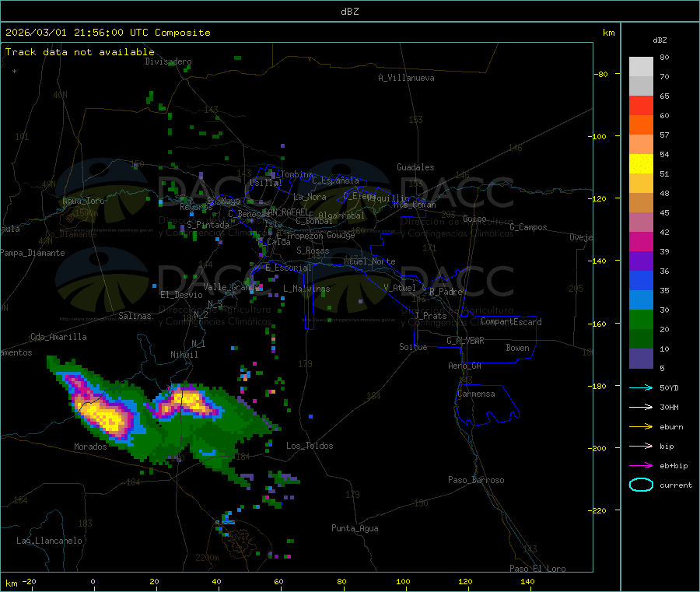Click the timestamp '2026/03/01 21:56:00 UTC Composite'
700x592 pixels.
(107, 33)
